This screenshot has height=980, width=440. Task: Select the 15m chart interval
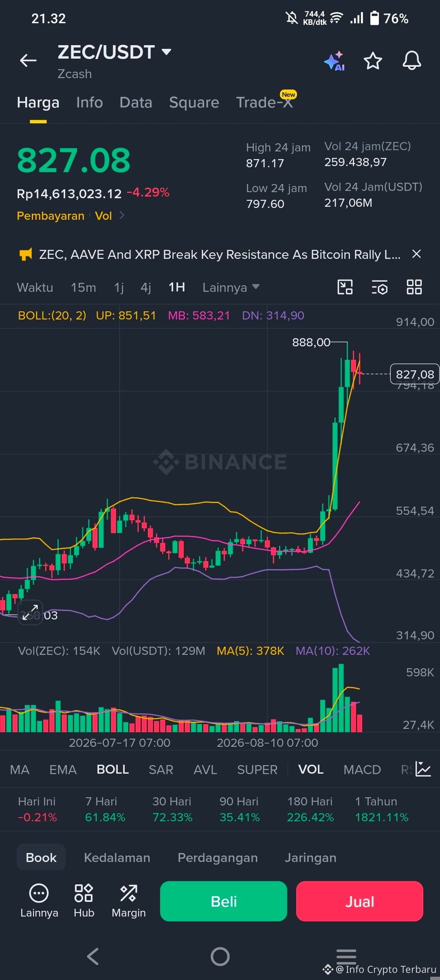pyautogui.click(x=84, y=287)
